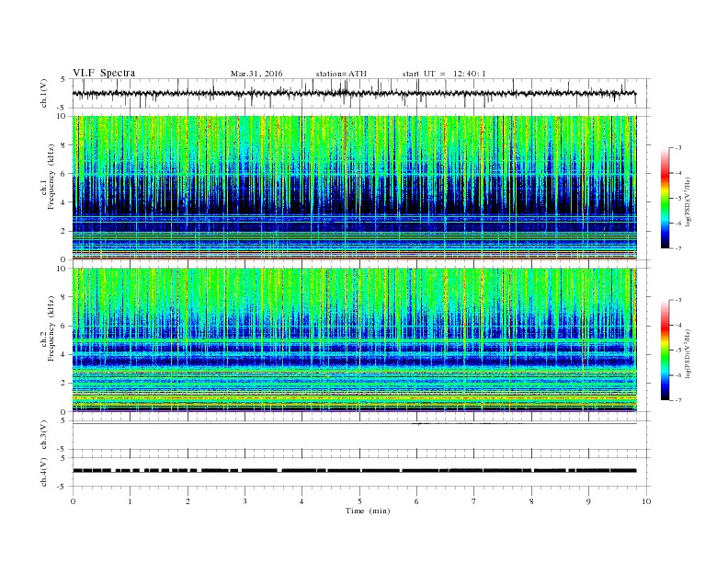Click the "-3" value on ch.1 color bar
Viewport: 728px width, 563px height.
[678, 148]
